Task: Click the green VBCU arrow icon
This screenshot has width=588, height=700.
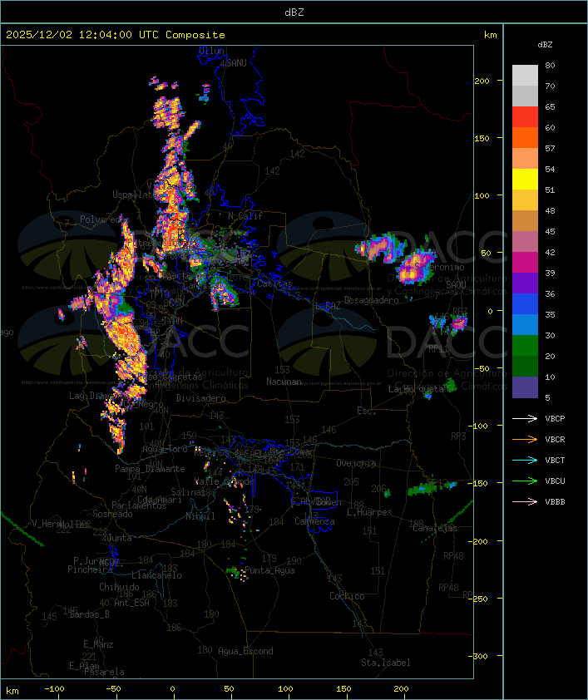Action: 525,481
